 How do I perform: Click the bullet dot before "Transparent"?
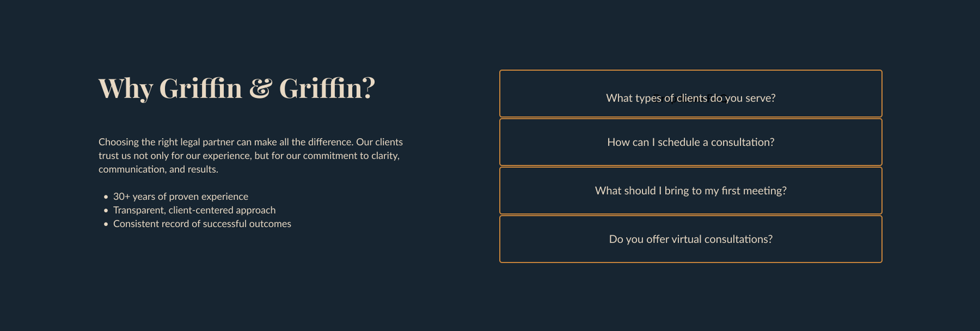pos(106,211)
